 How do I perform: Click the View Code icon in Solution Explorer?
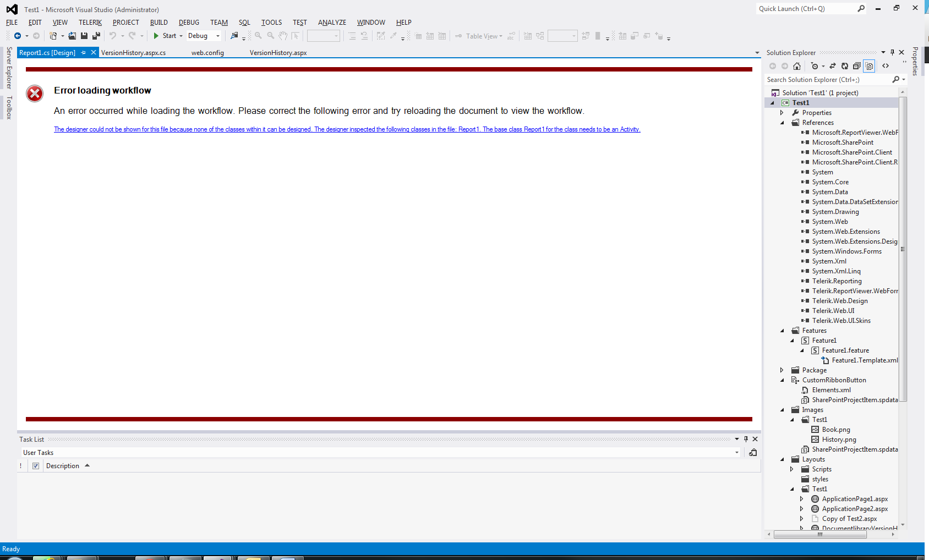(886, 66)
